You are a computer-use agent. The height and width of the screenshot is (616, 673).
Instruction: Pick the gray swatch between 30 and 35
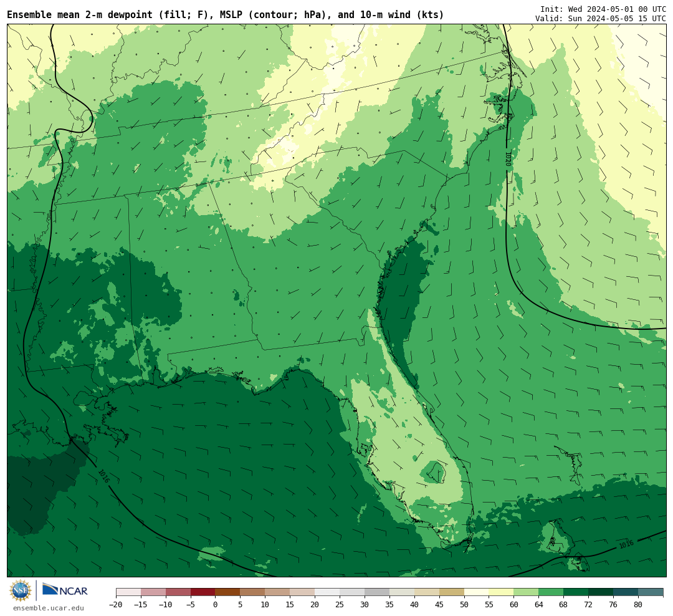(x=377, y=592)
